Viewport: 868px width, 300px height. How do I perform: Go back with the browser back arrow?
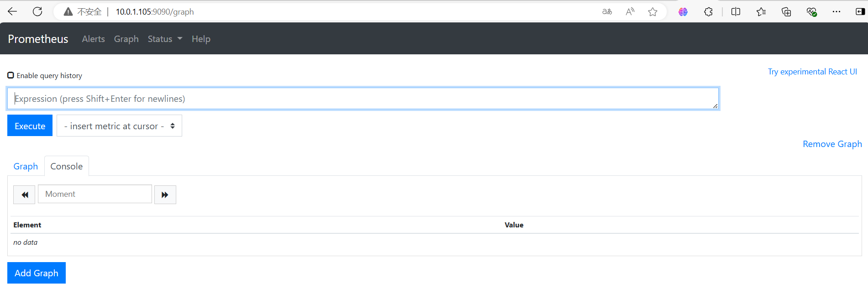tap(12, 11)
